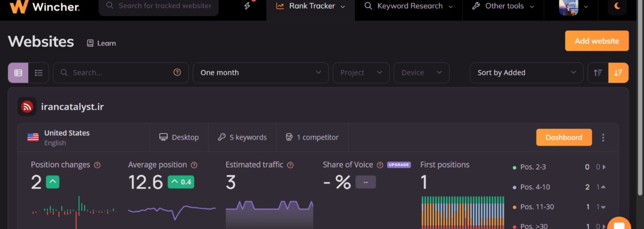Click the search help question icon
The image size is (644, 229).
click(x=177, y=72)
